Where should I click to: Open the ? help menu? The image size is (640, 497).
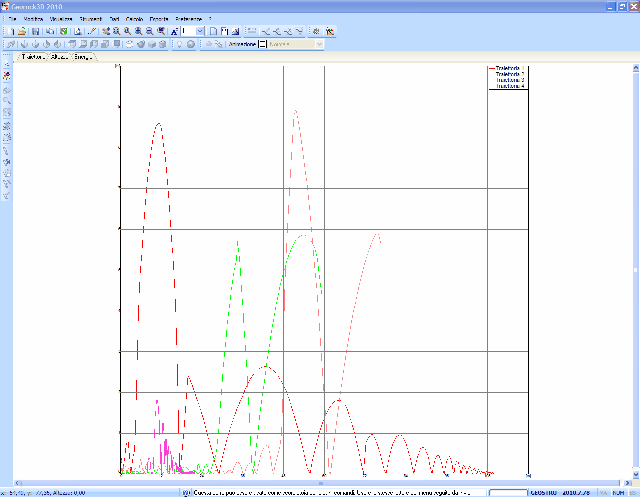click(210, 19)
